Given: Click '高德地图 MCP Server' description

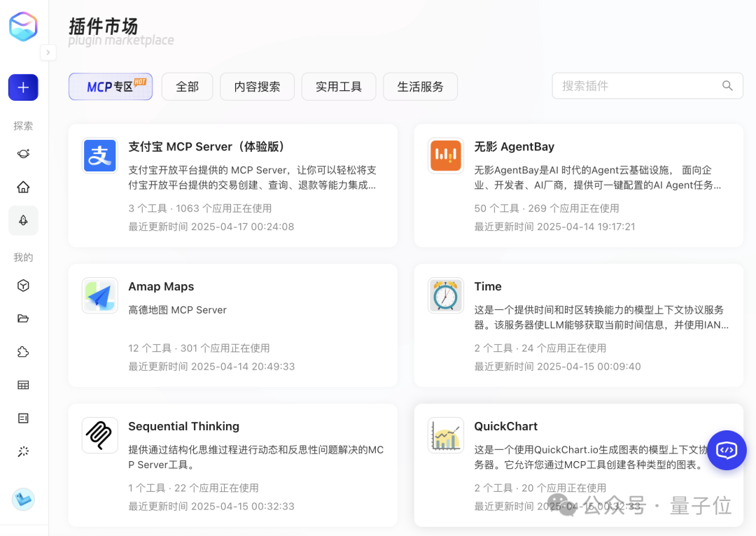Looking at the screenshot, I should (177, 310).
